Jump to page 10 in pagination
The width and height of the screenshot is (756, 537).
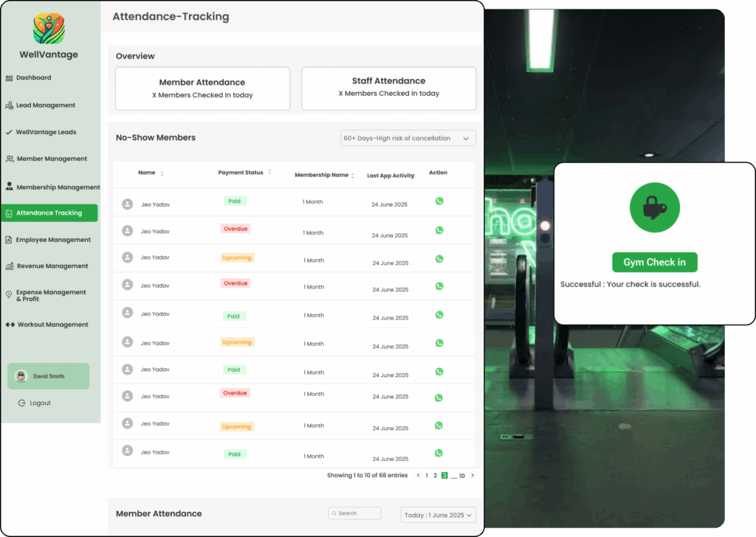click(462, 476)
